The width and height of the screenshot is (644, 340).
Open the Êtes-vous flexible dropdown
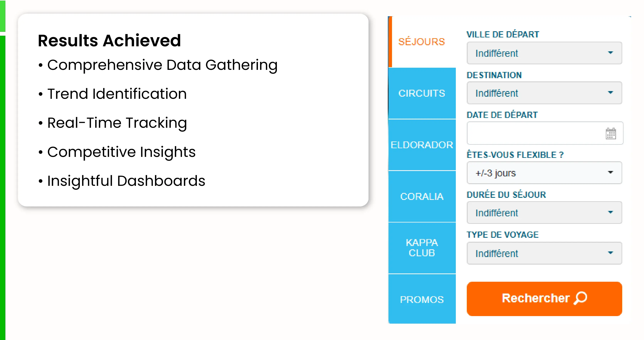point(544,173)
